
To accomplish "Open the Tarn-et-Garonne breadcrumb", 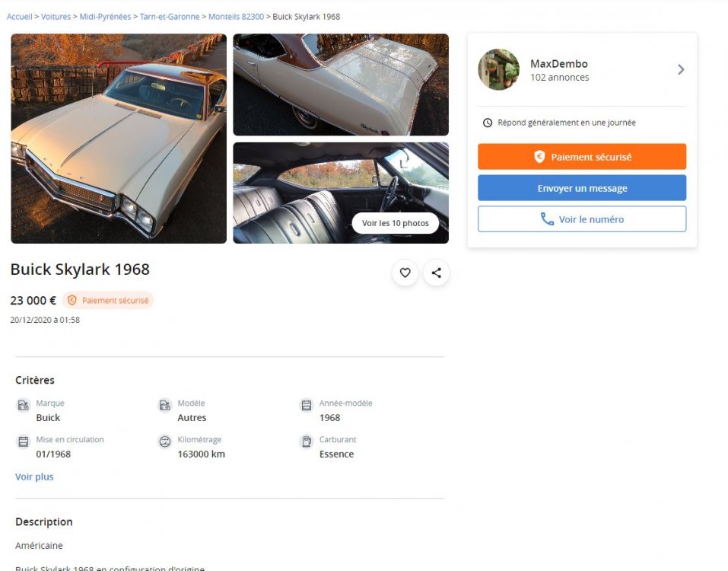I will (170, 17).
